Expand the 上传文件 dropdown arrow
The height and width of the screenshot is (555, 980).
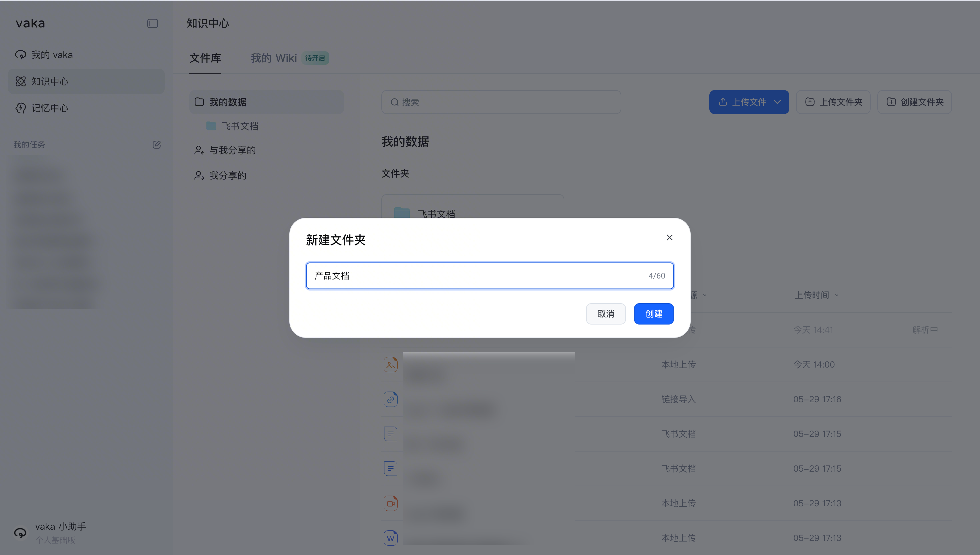pos(777,102)
